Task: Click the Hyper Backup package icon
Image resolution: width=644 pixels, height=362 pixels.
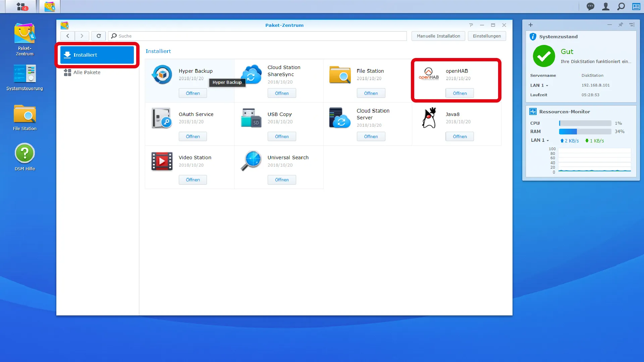Action: pos(162,74)
